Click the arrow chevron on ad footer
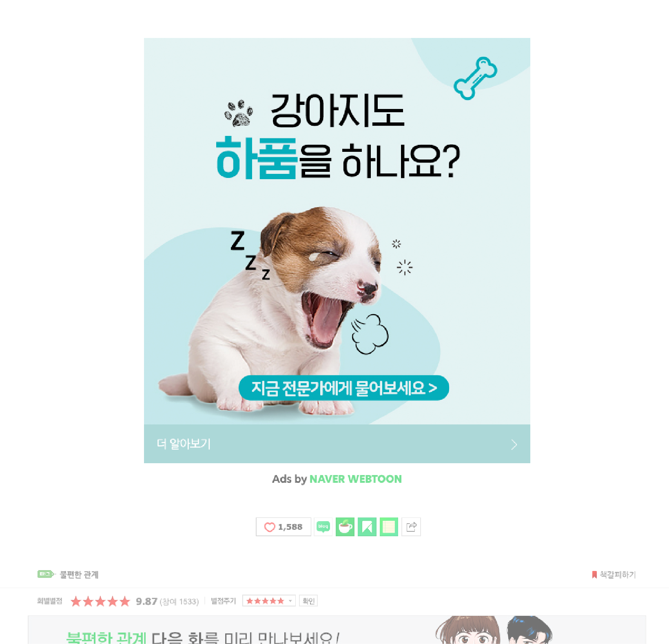Screen dimensions: 669x644 (514, 444)
